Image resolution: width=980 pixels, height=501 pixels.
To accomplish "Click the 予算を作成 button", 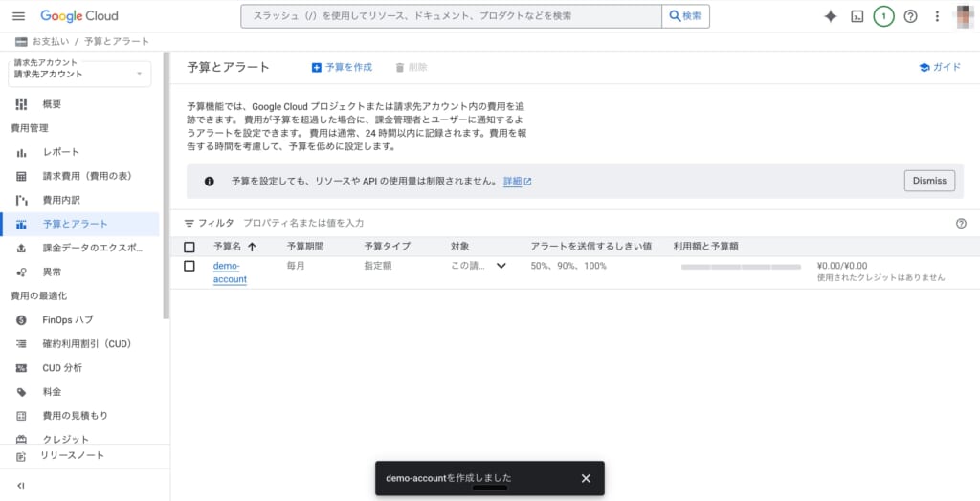I will coord(342,68).
